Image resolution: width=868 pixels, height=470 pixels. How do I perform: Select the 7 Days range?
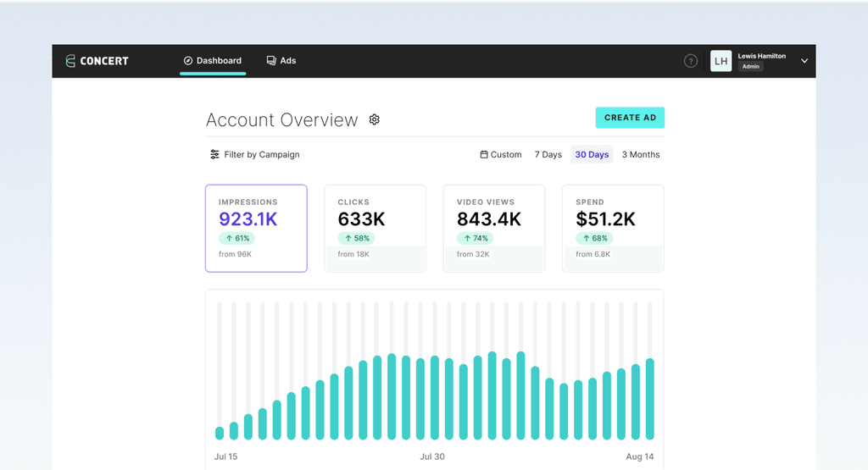[548, 154]
